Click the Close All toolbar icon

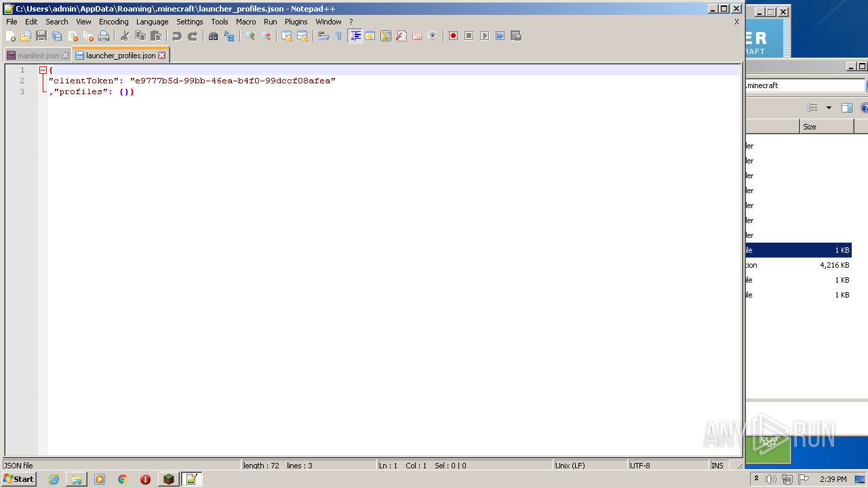coord(88,36)
